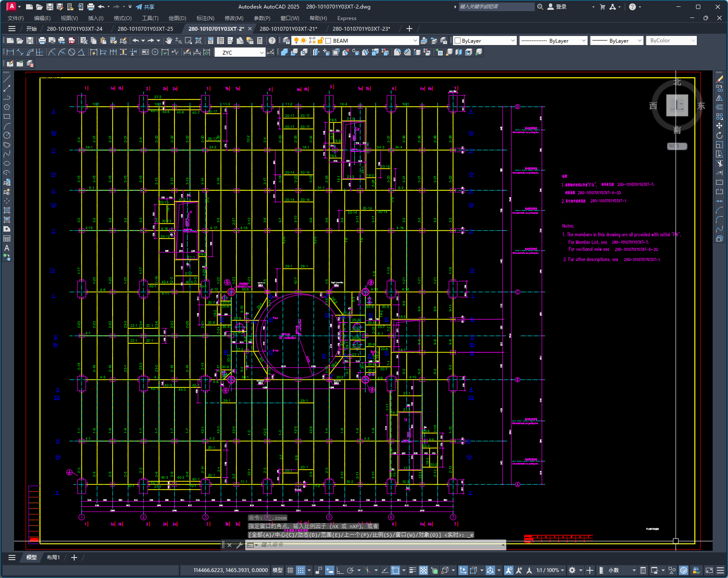The image size is (728, 578).
Task: Open the 标注(N) menu
Action: tap(205, 18)
